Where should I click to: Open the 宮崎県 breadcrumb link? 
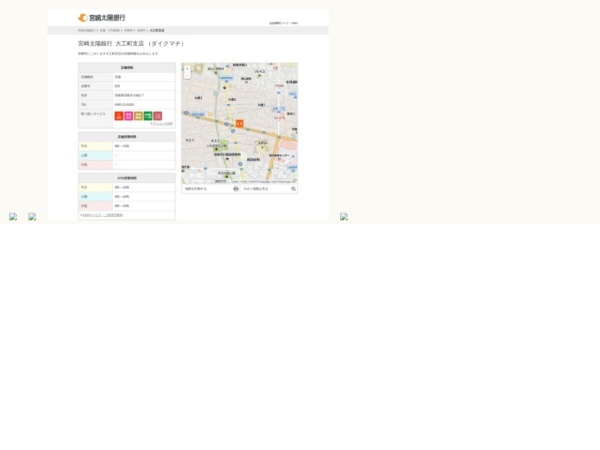(128, 30)
